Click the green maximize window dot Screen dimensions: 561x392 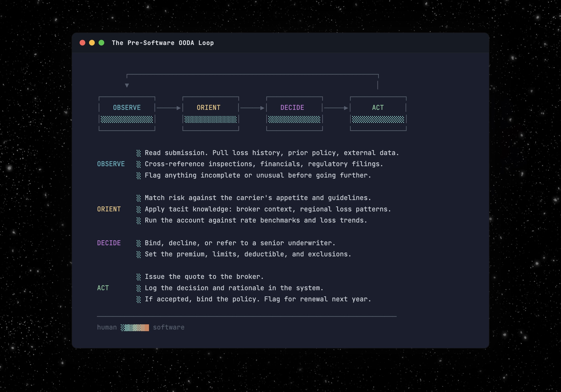click(101, 43)
